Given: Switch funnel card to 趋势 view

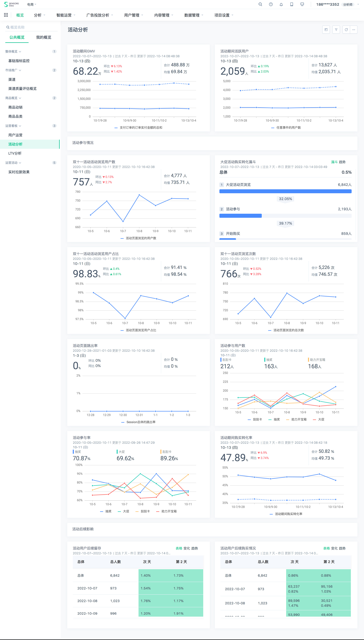Looking at the screenshot, I should pyautogui.click(x=342, y=162).
